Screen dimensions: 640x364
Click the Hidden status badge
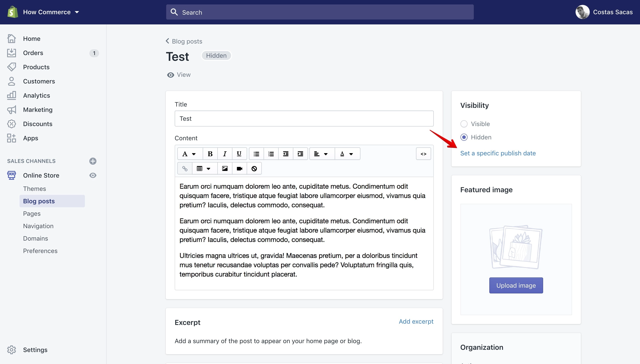(216, 55)
